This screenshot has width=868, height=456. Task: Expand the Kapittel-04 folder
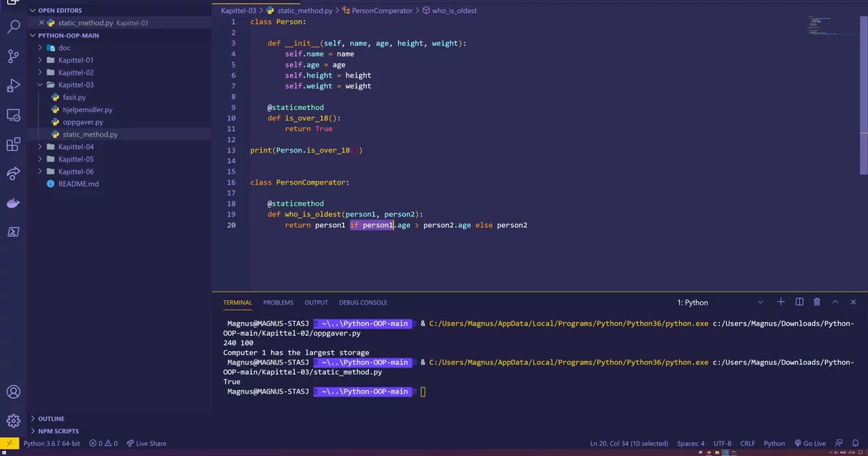(x=119, y=146)
